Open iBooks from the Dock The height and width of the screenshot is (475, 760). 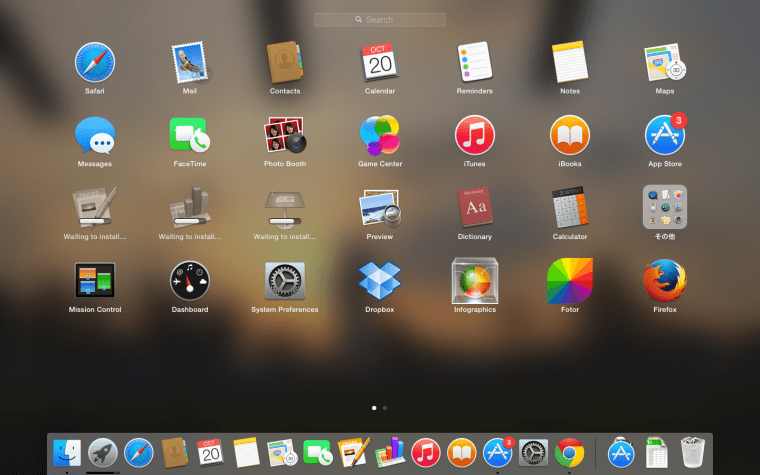pos(461,453)
